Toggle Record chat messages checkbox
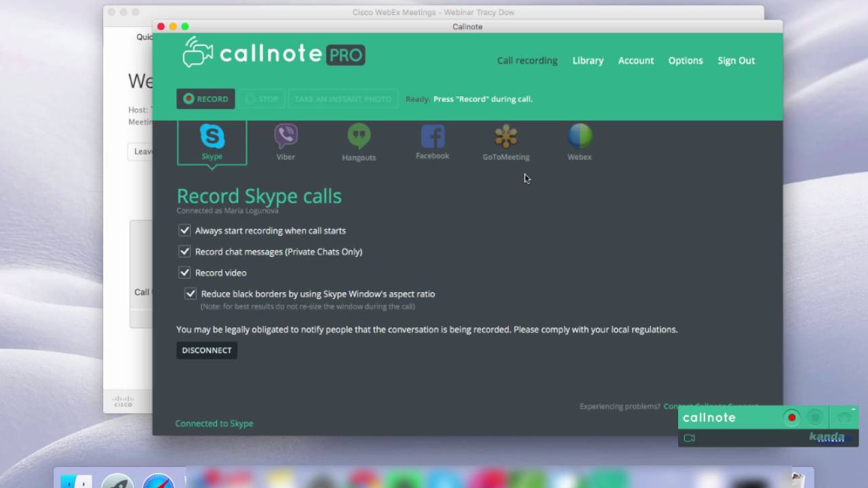The width and height of the screenshot is (868, 488). pyautogui.click(x=184, y=251)
